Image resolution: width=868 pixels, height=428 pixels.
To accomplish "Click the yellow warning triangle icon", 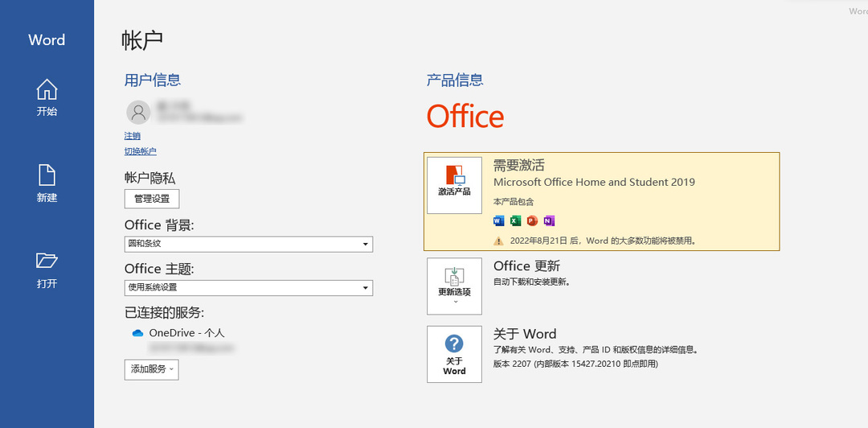I will 499,241.
